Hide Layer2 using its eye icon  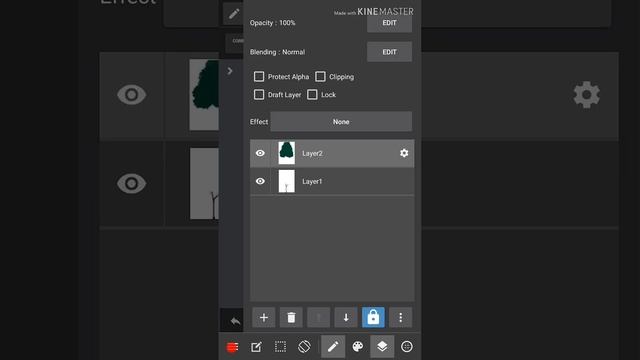click(260, 153)
